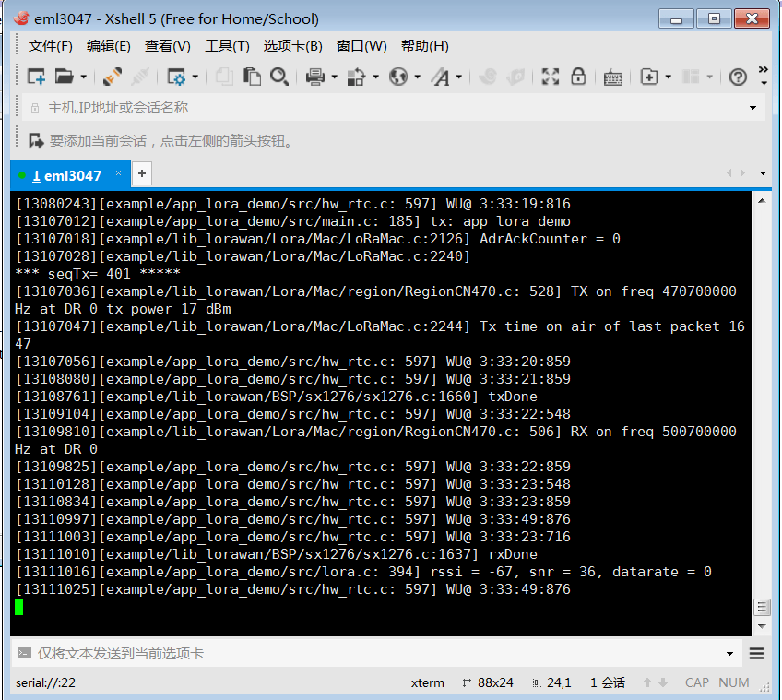The width and height of the screenshot is (782, 700).
Task: Click '88x24' terminal size in status bar
Action: tap(495, 682)
